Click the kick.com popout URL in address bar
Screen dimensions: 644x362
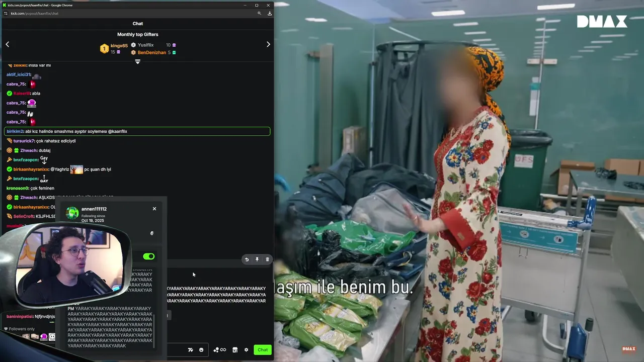click(x=35, y=14)
